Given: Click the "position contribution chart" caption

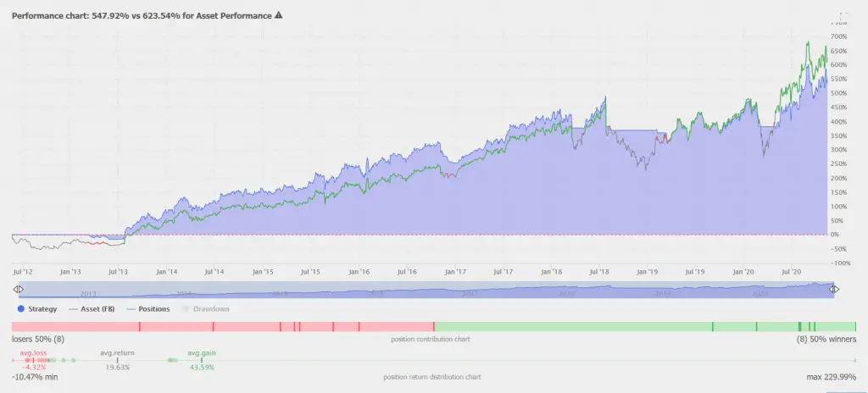Looking at the screenshot, I should coord(430,339).
